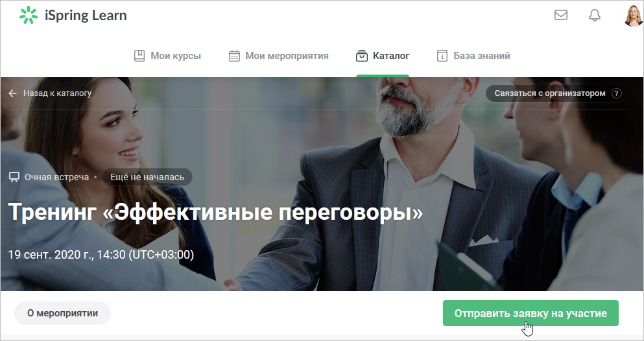
Task: Select the Каталог tab label
Action: (391, 55)
